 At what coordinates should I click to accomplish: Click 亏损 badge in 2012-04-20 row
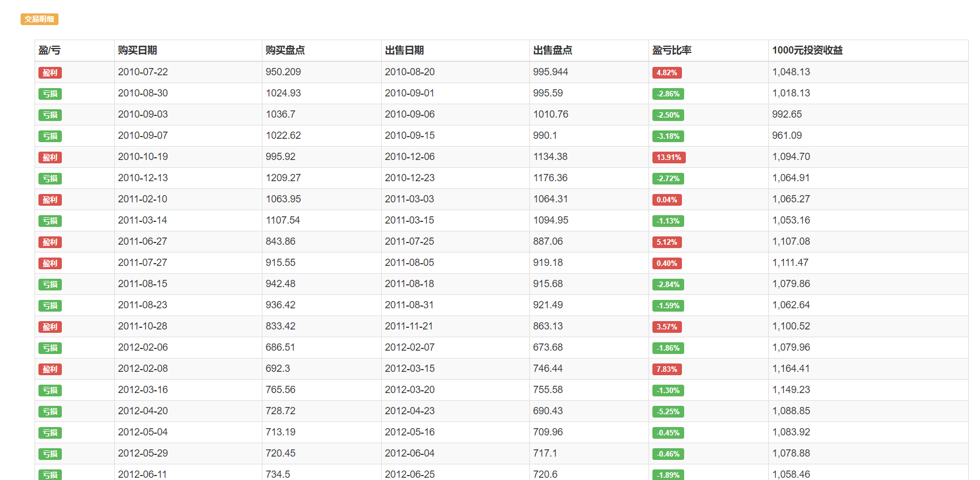[50, 411]
